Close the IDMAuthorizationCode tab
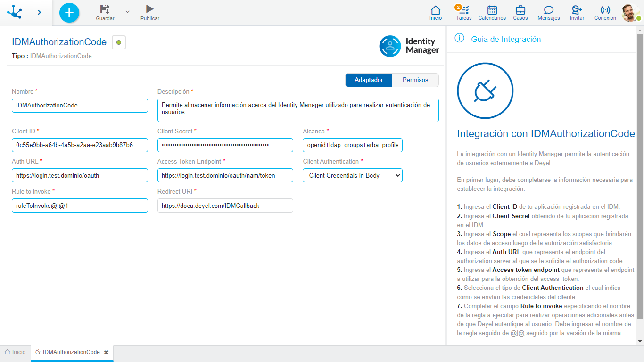The height and width of the screenshot is (362, 644). click(x=106, y=352)
